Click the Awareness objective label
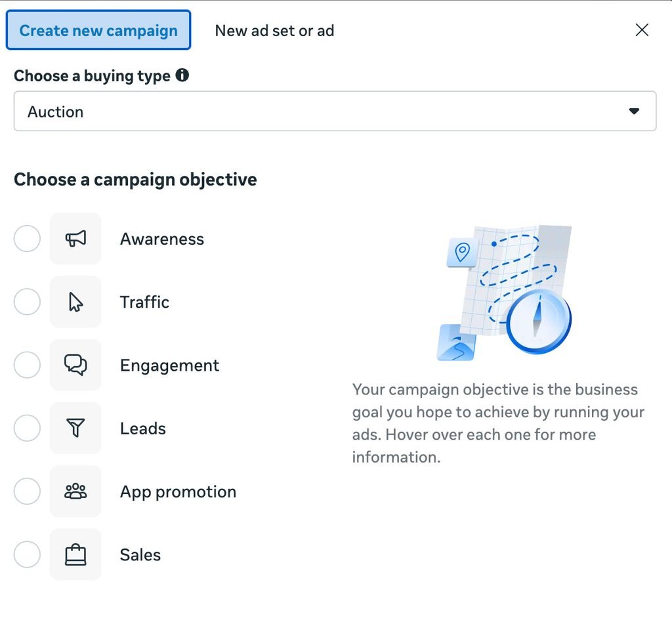 (x=162, y=239)
